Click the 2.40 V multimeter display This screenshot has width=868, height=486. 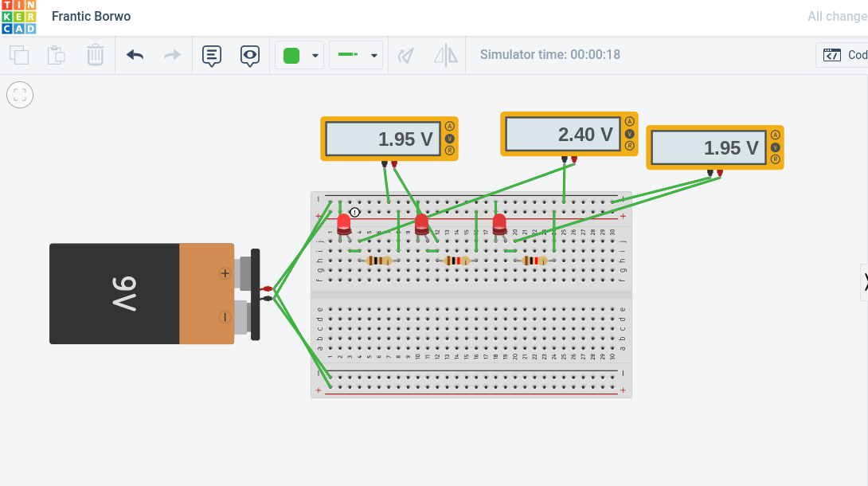(x=563, y=135)
